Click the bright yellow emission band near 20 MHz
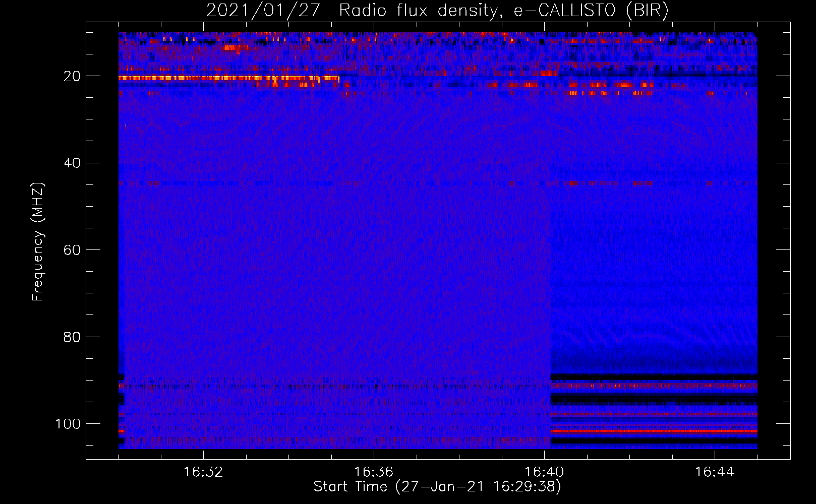This screenshot has height=504, width=816. coord(229,78)
